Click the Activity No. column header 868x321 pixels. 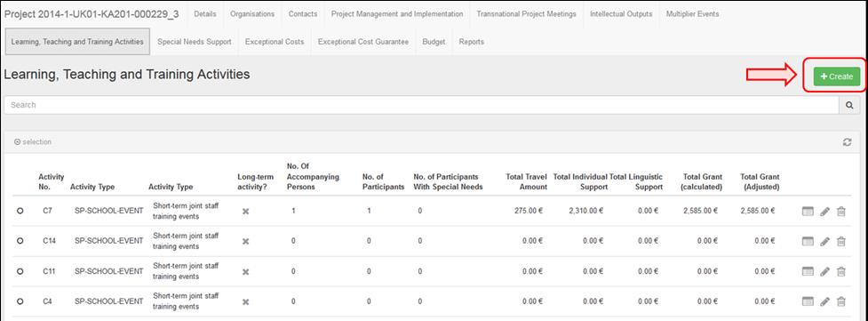[x=51, y=182]
